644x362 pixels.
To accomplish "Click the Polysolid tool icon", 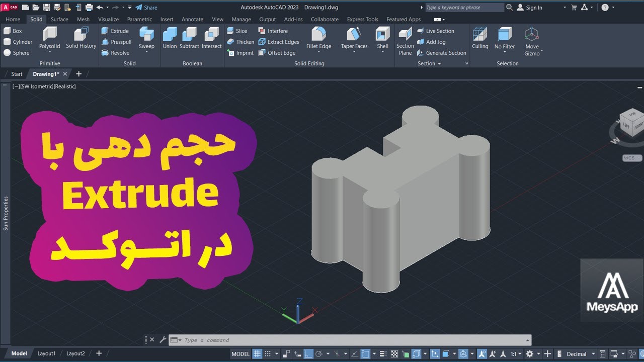I will (x=50, y=34).
